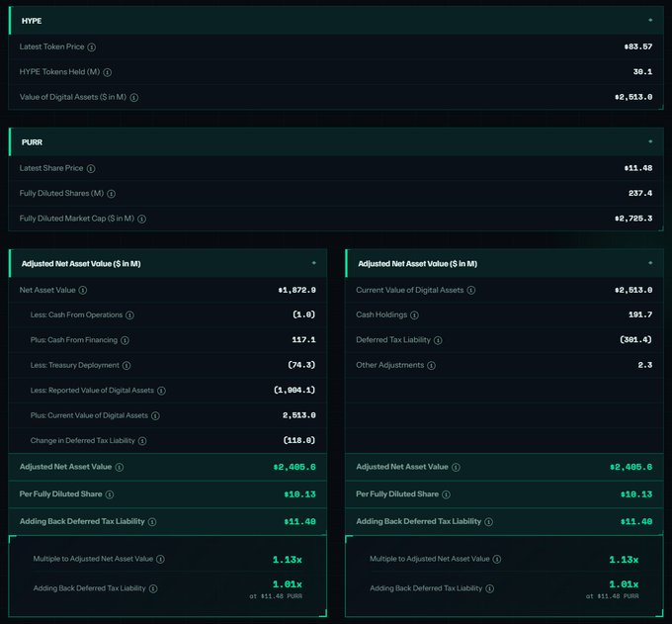Image resolution: width=672 pixels, height=624 pixels.
Task: Select the 117.1 cash from financing value
Action: 303,340
